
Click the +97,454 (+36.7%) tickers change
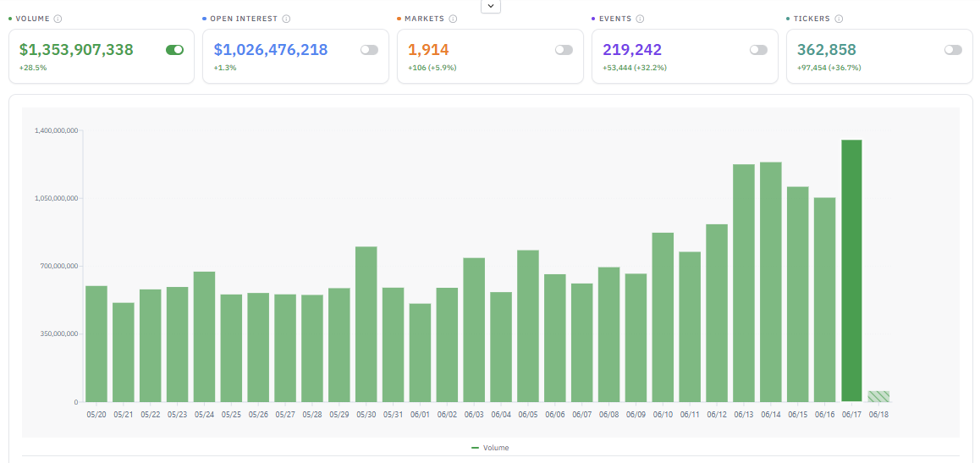[x=829, y=68]
